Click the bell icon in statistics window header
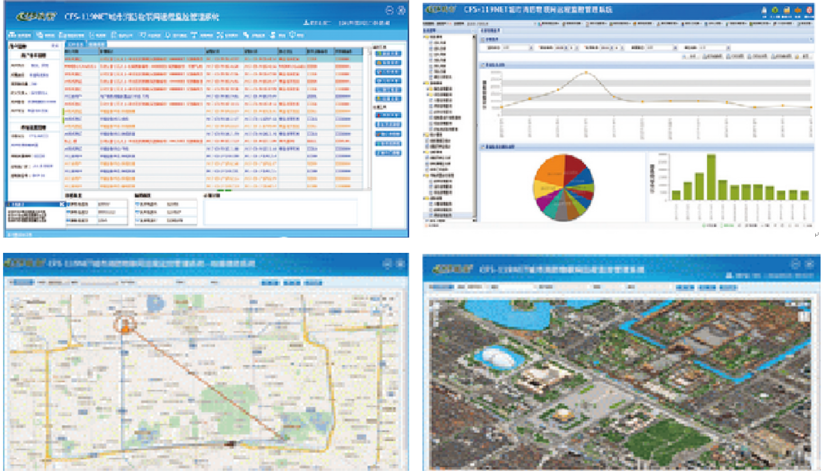821x471 pixels. (764, 10)
